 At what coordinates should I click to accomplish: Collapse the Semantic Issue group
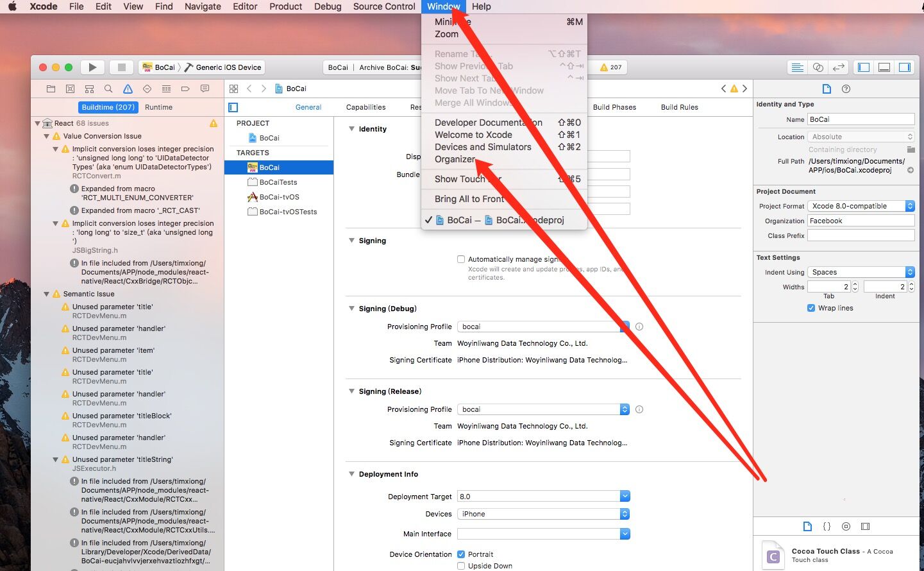[47, 294]
